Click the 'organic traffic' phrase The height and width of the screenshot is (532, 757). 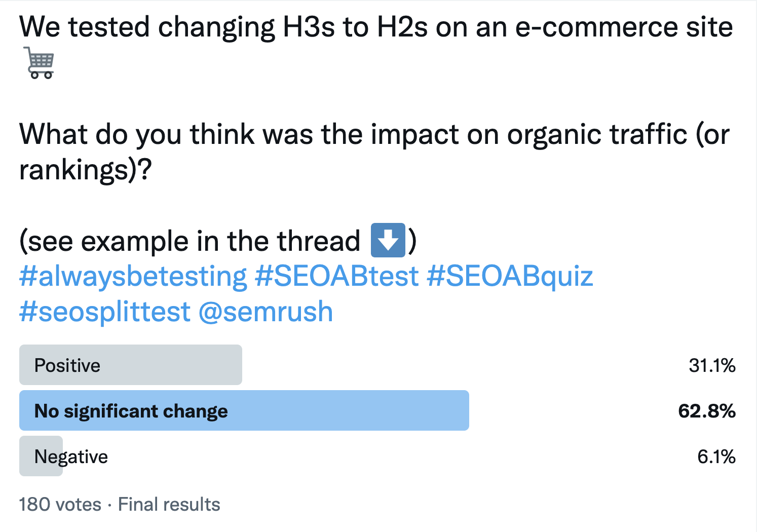click(597, 134)
